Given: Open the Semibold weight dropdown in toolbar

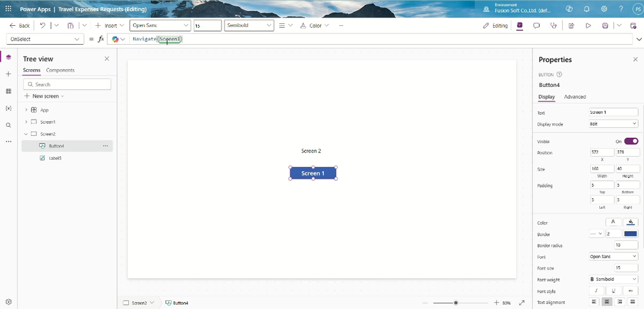Looking at the screenshot, I should click(x=249, y=25).
